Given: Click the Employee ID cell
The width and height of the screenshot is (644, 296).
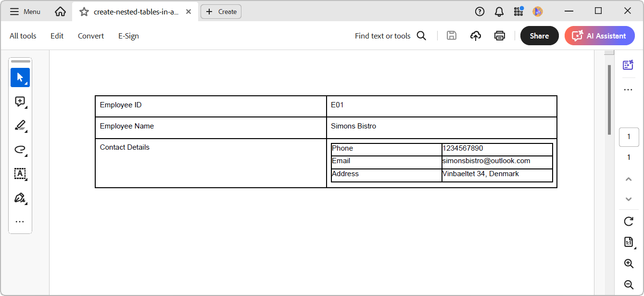Looking at the screenshot, I should point(211,106).
